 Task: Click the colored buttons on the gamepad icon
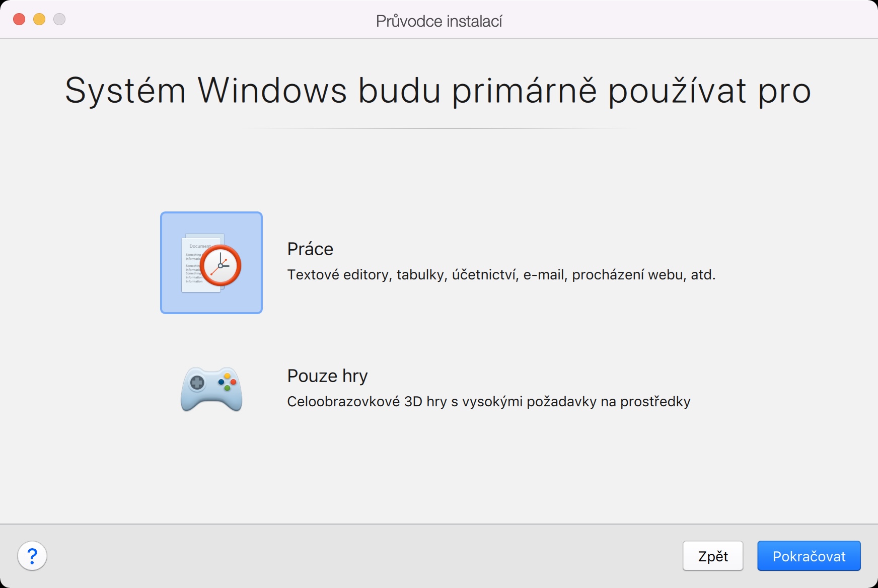click(227, 382)
